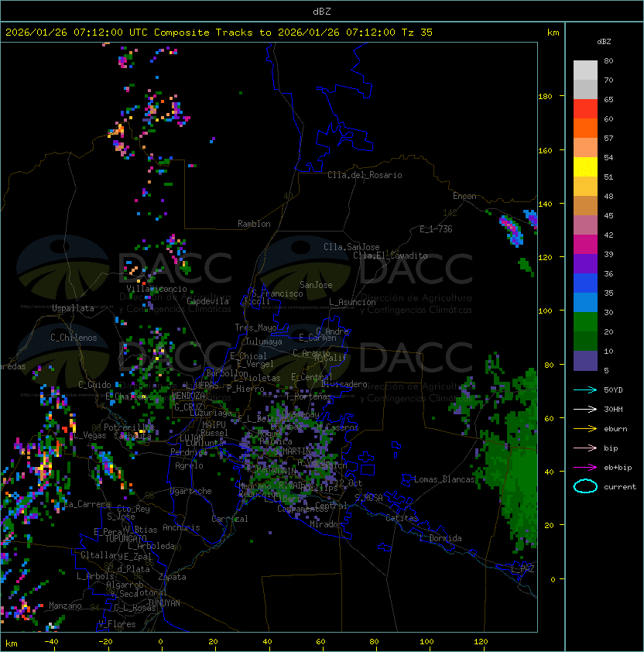Click the 'C_Guido' map label
644x652 pixels.
pyautogui.click(x=94, y=385)
